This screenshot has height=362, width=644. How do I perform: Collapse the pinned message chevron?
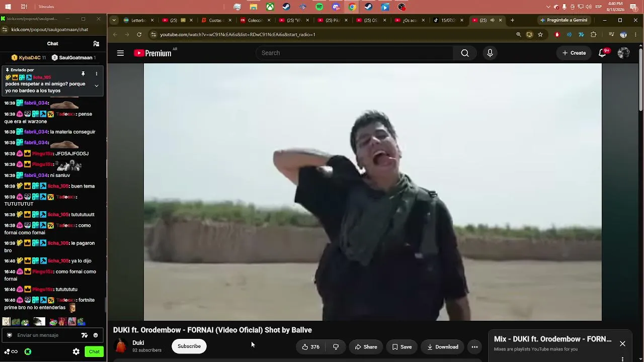96,86
